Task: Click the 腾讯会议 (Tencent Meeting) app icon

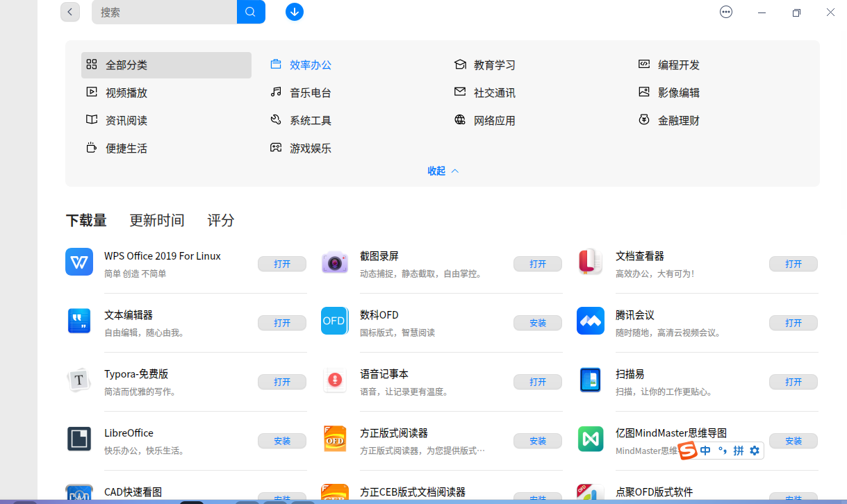Action: click(590, 321)
